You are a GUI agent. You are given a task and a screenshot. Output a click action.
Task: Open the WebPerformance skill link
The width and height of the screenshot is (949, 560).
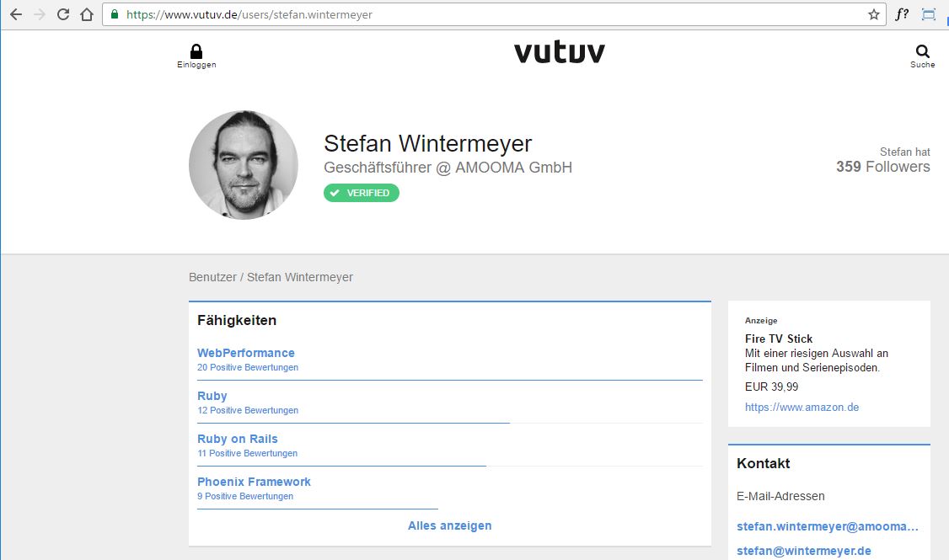[246, 353]
